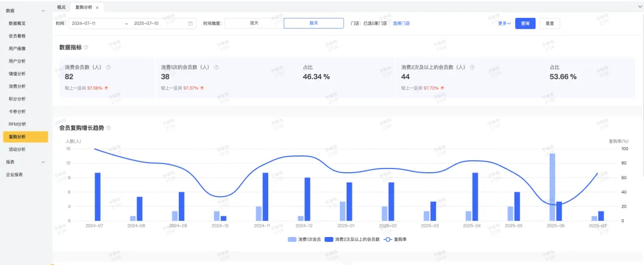This screenshot has height=265, width=644.
Task: Close the 复购分析 tab
Action: (x=97, y=7)
